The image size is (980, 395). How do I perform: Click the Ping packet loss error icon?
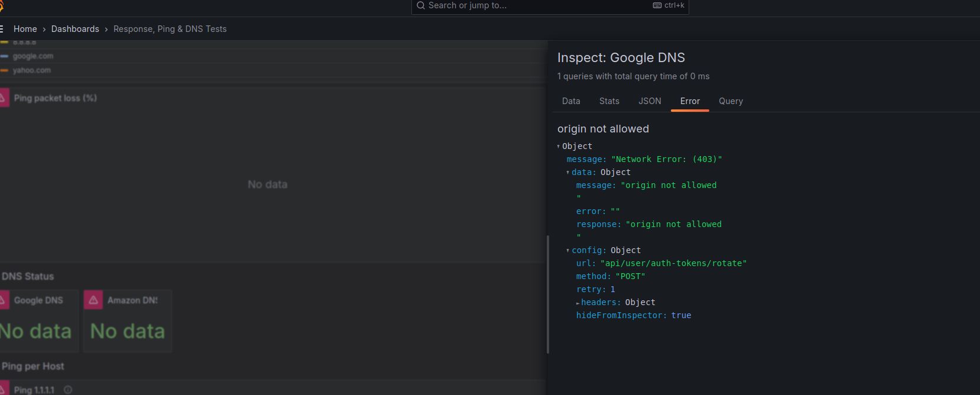[x=3, y=98]
